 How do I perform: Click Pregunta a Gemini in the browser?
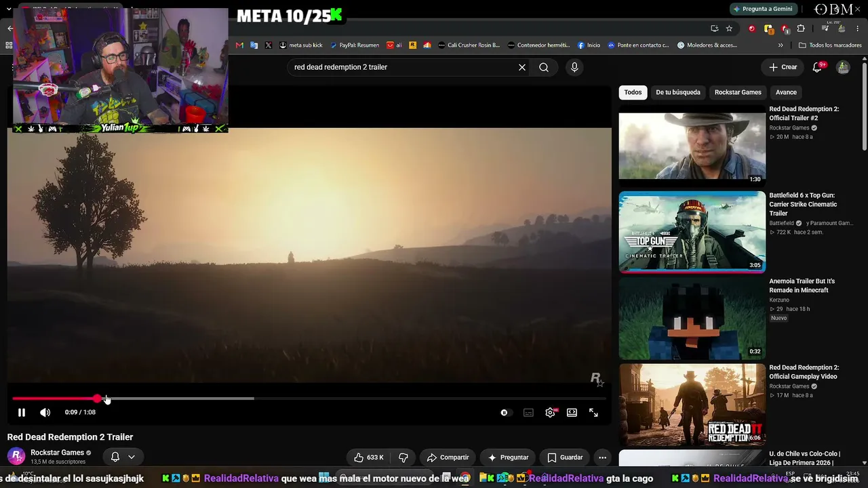point(762,9)
